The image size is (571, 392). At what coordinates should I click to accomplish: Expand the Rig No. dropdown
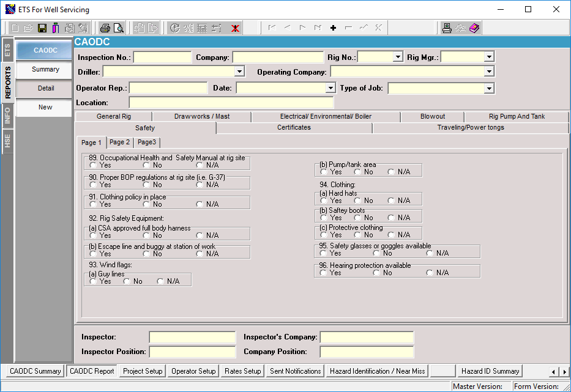(x=398, y=57)
